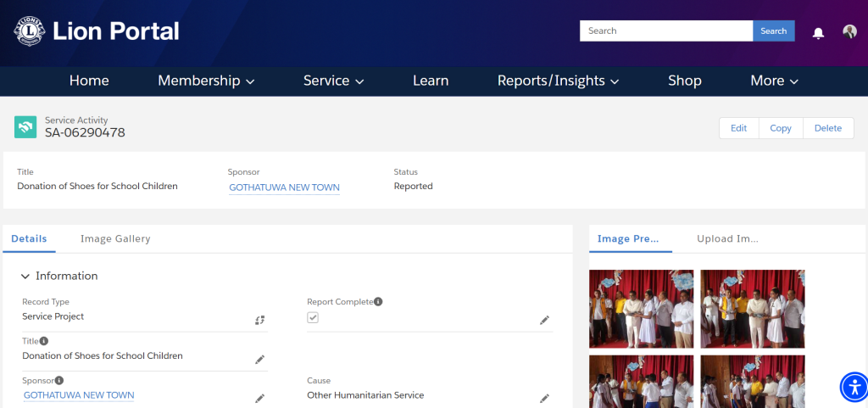Open the accessibility widget icon
Viewport: 868px width, 408px height.
854,387
